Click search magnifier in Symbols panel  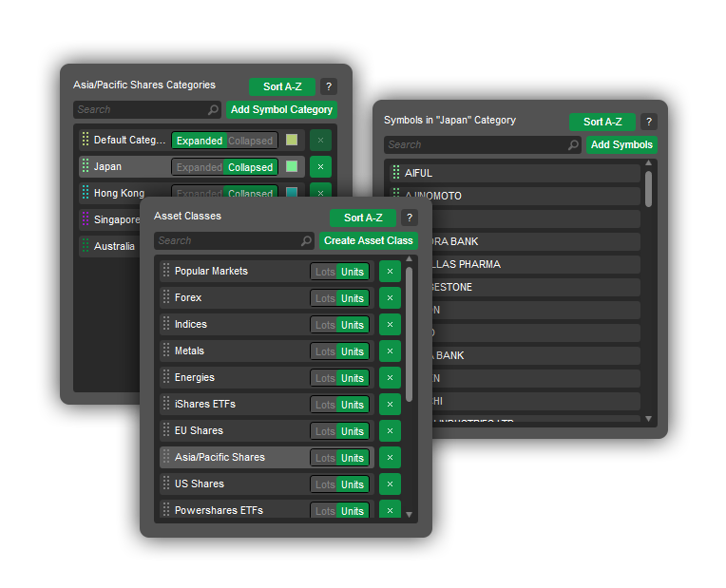573,145
